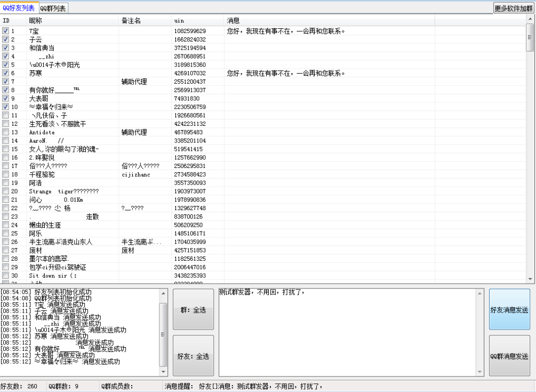This screenshot has width=536, height=392.
Task: Click the 更多软件加群 button
Action: [x=514, y=8]
